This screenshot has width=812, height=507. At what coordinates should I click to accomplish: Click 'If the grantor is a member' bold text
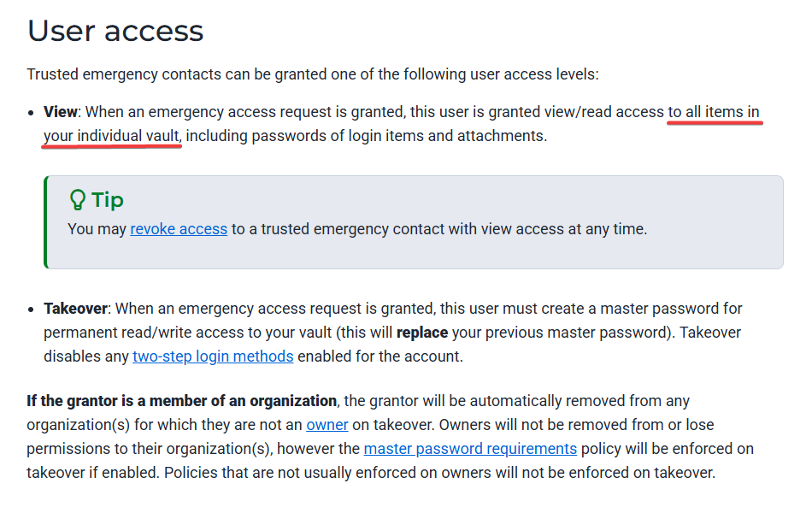[182, 401]
